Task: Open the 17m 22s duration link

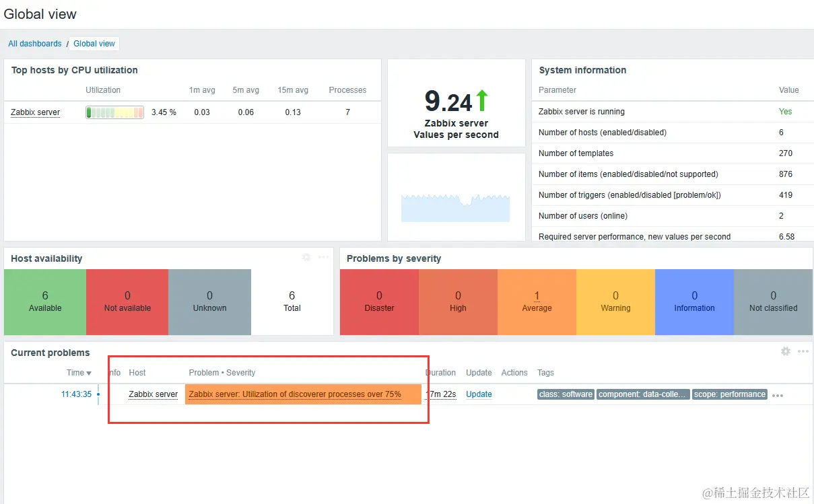Action: click(441, 394)
